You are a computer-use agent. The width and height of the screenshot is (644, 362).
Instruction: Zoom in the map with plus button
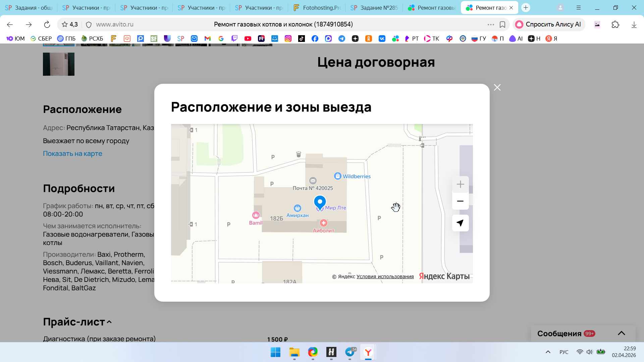click(x=460, y=184)
